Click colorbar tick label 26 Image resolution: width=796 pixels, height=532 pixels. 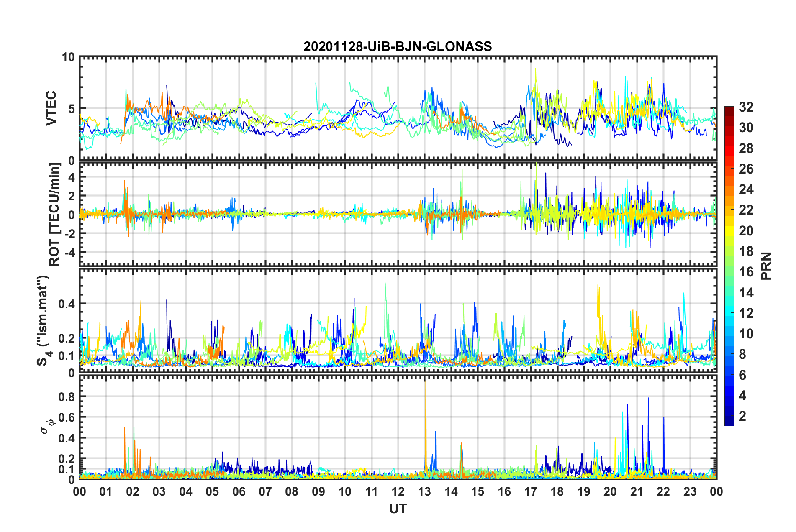(746, 169)
